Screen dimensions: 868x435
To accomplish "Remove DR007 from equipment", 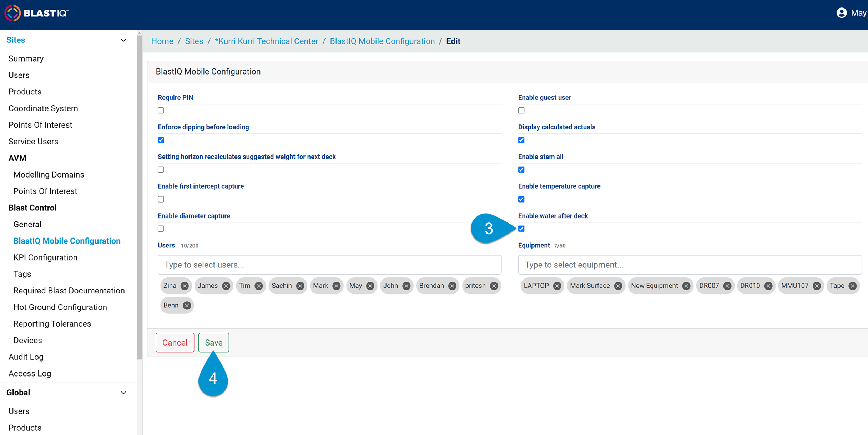I will tap(727, 286).
